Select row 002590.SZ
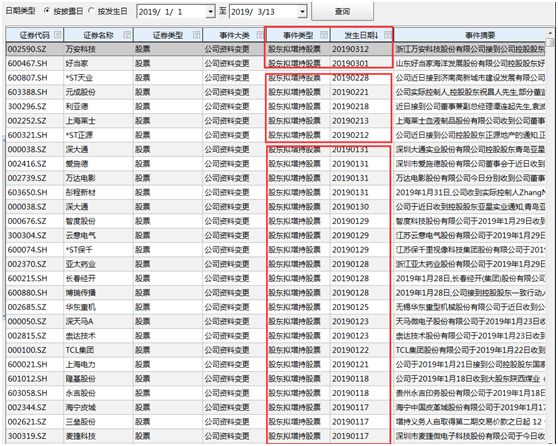558x446 pixels. (276, 49)
